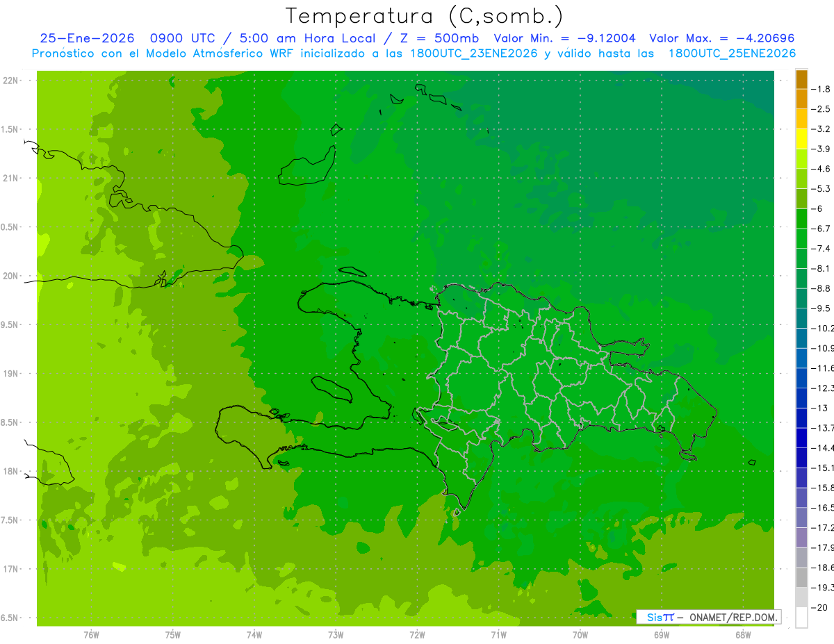Click the '76W' longitude label

[x=91, y=635]
